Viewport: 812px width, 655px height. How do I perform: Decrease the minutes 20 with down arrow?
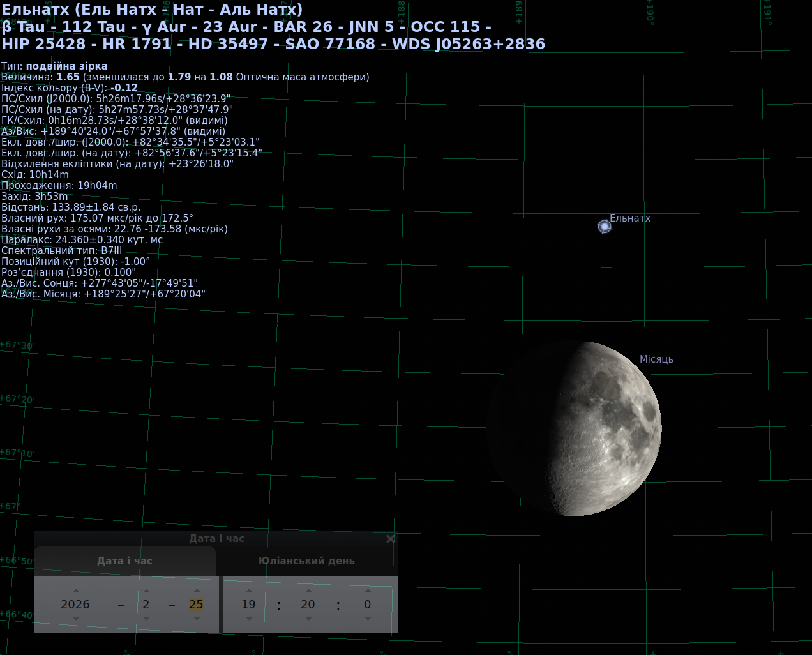[x=308, y=619]
